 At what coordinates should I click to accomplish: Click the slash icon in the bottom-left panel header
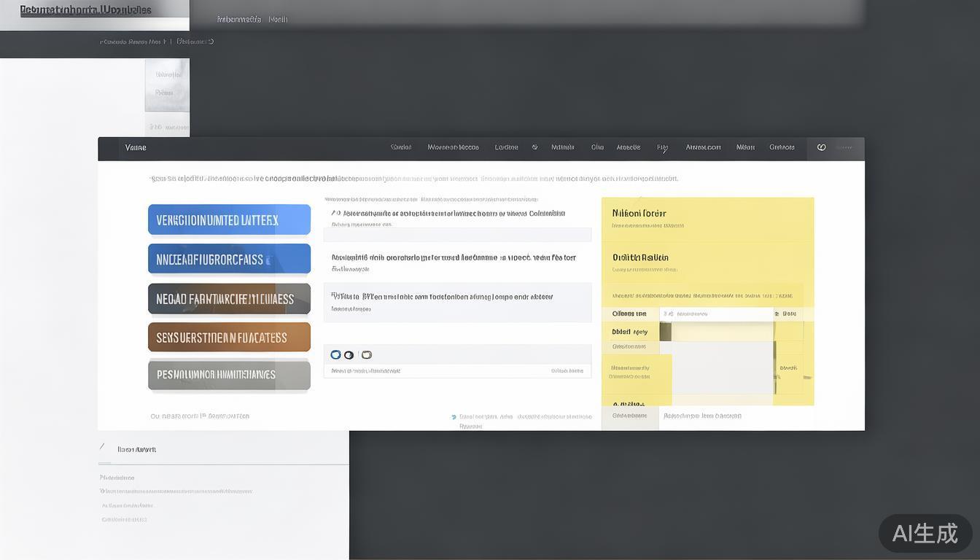[x=102, y=448]
